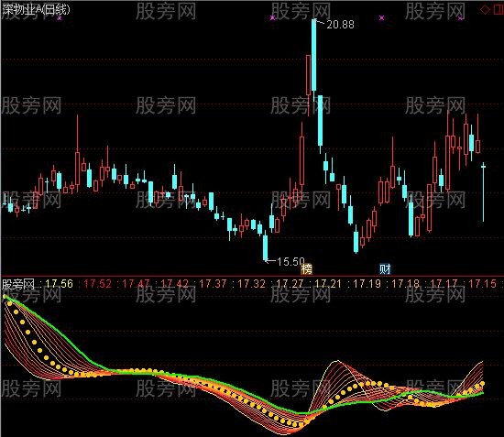The height and width of the screenshot is (437, 504).
Task: Click the 榜 ranking marker icon
Action: tap(307, 268)
